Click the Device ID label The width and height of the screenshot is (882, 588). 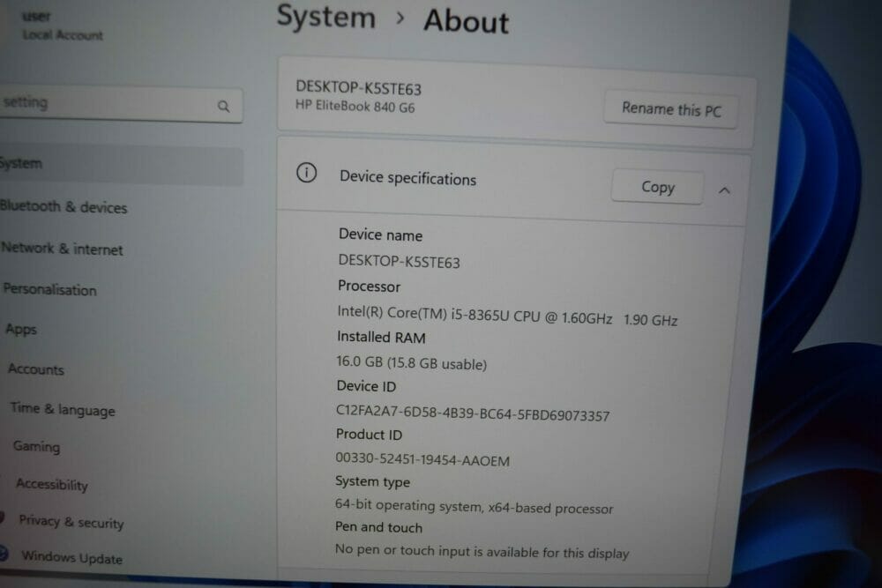click(366, 386)
